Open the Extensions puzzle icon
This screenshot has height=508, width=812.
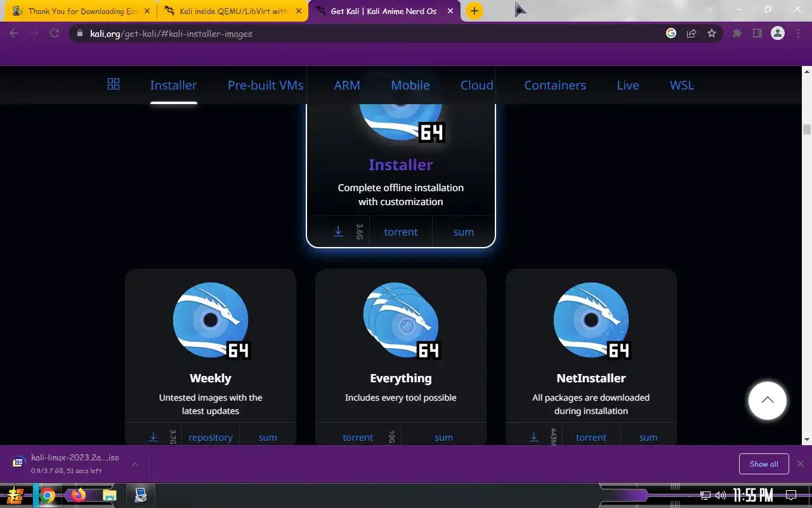[737, 33]
